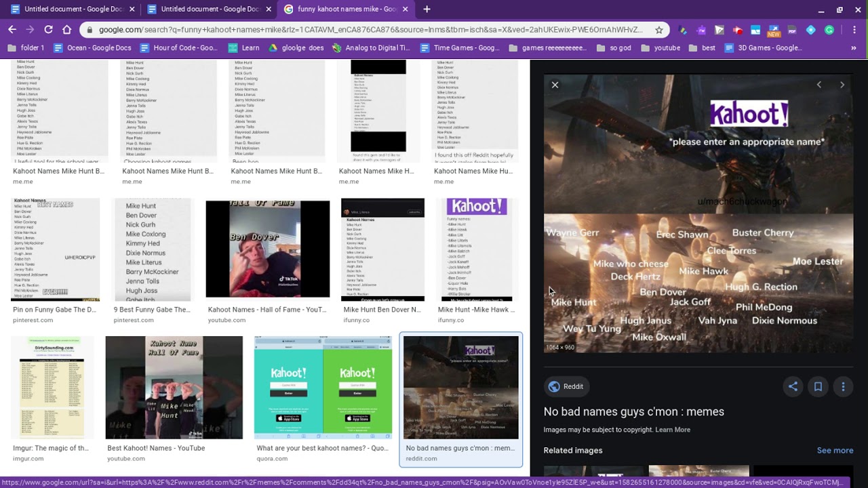This screenshot has width=868, height=488.
Task: Show next image in preview panel
Action: pyautogui.click(x=842, y=85)
